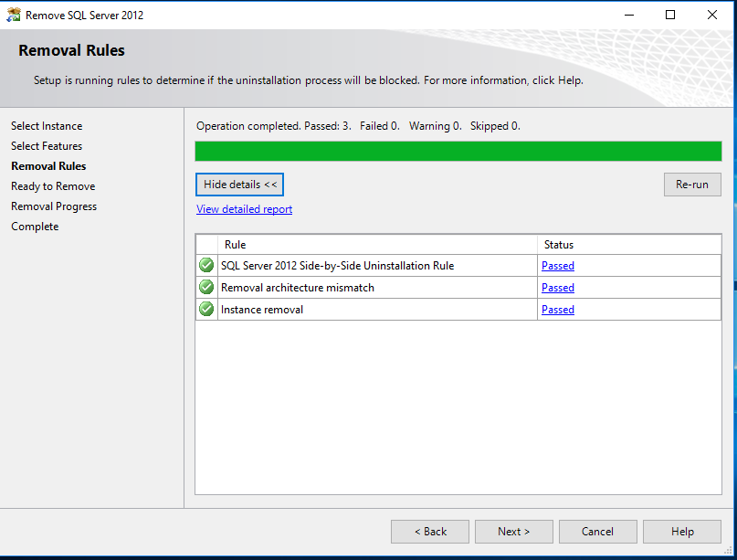Open the View detailed report link

click(x=244, y=208)
